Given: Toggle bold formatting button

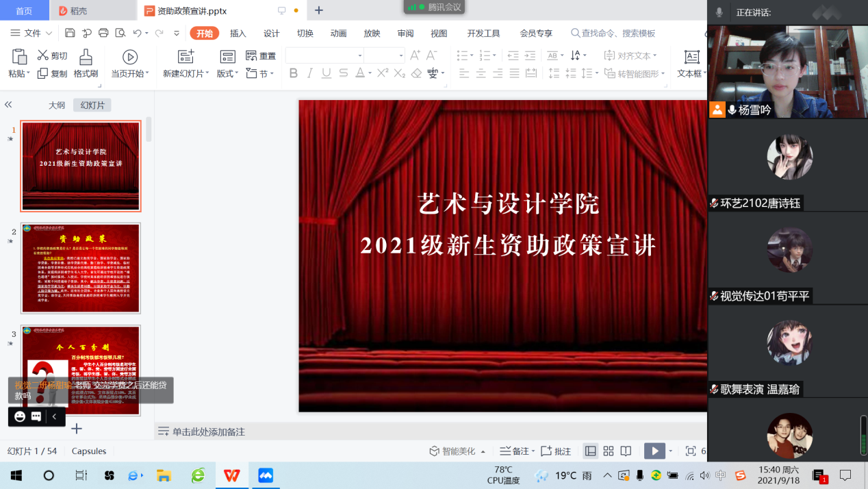Looking at the screenshot, I should point(294,73).
